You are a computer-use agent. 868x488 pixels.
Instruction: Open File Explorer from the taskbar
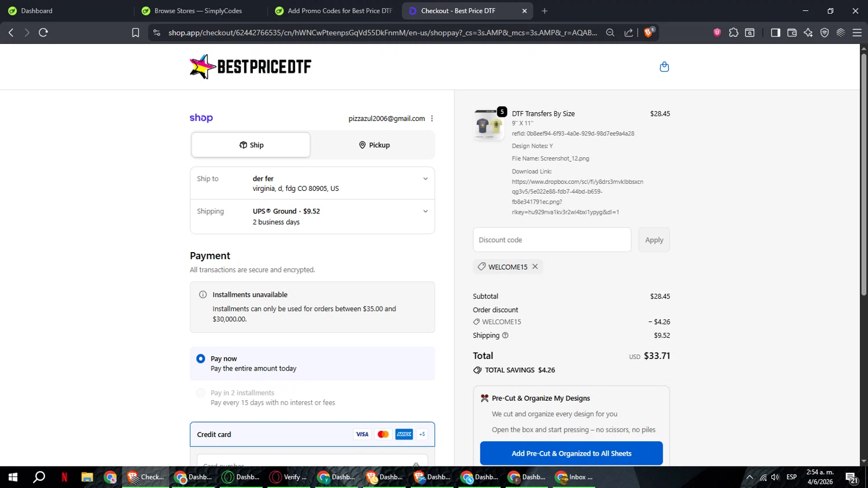[87, 477]
